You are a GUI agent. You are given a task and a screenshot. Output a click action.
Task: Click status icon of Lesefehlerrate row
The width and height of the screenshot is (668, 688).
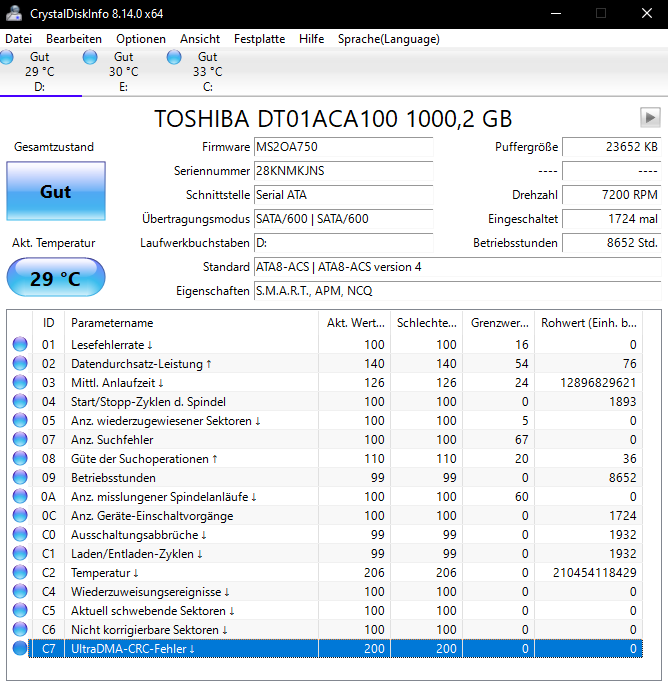click(x=20, y=344)
